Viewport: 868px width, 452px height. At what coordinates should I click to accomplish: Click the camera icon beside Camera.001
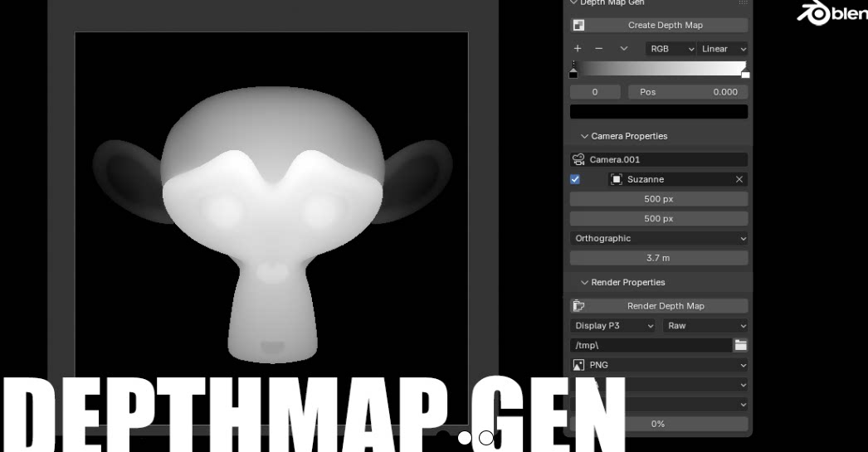[x=578, y=159]
